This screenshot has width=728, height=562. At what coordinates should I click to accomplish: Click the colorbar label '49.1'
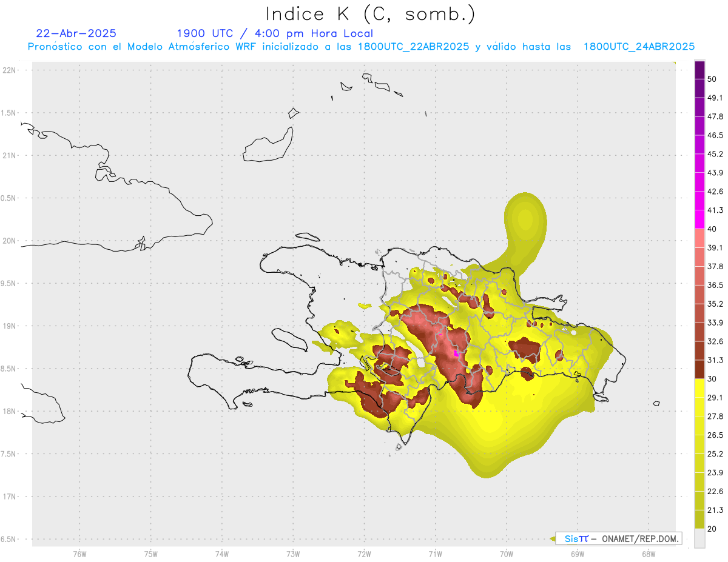click(715, 98)
